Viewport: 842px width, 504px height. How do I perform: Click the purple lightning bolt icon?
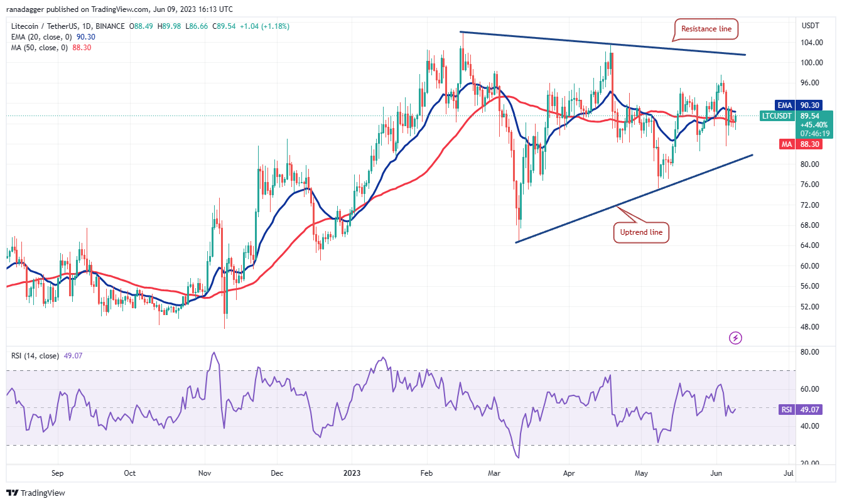point(736,338)
